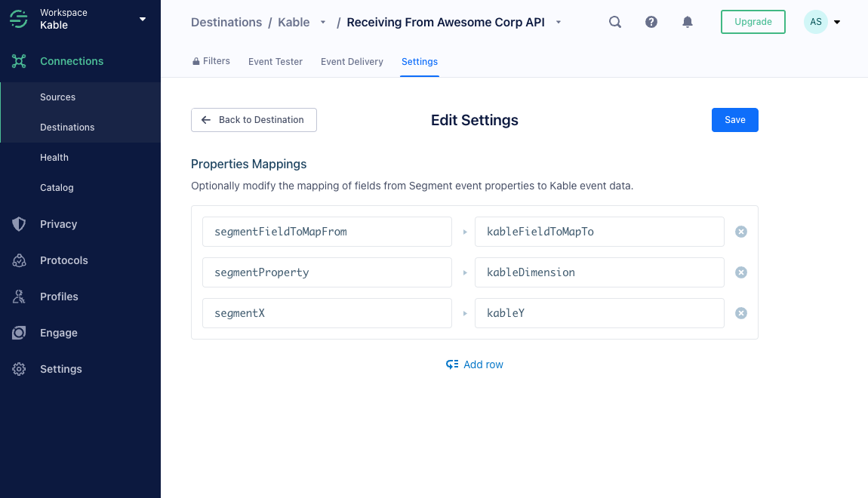Open Destinations in the sidebar

67,128
